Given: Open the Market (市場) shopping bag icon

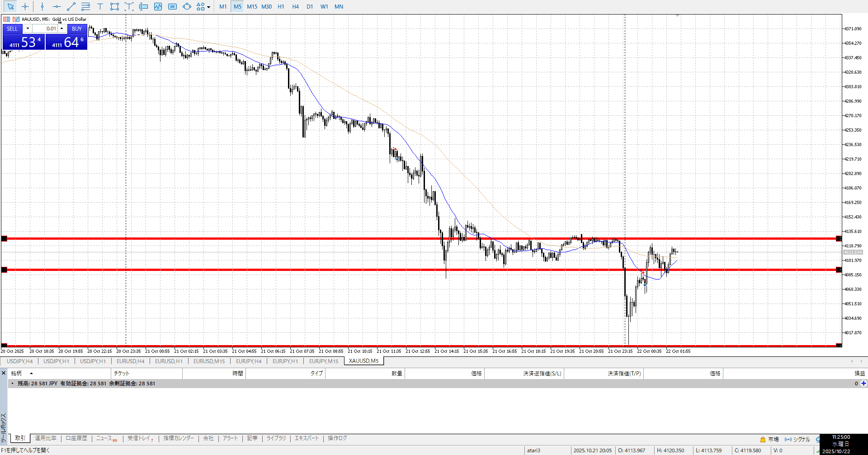Looking at the screenshot, I should coord(763,439).
